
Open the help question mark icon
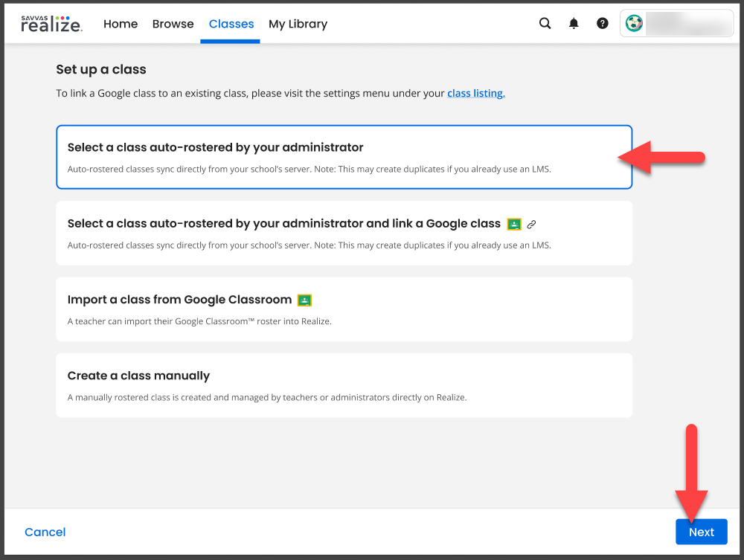coord(603,23)
